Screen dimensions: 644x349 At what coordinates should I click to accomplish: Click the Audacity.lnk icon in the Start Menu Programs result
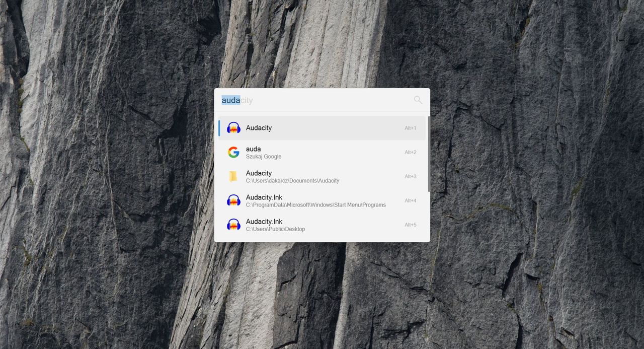tap(233, 200)
